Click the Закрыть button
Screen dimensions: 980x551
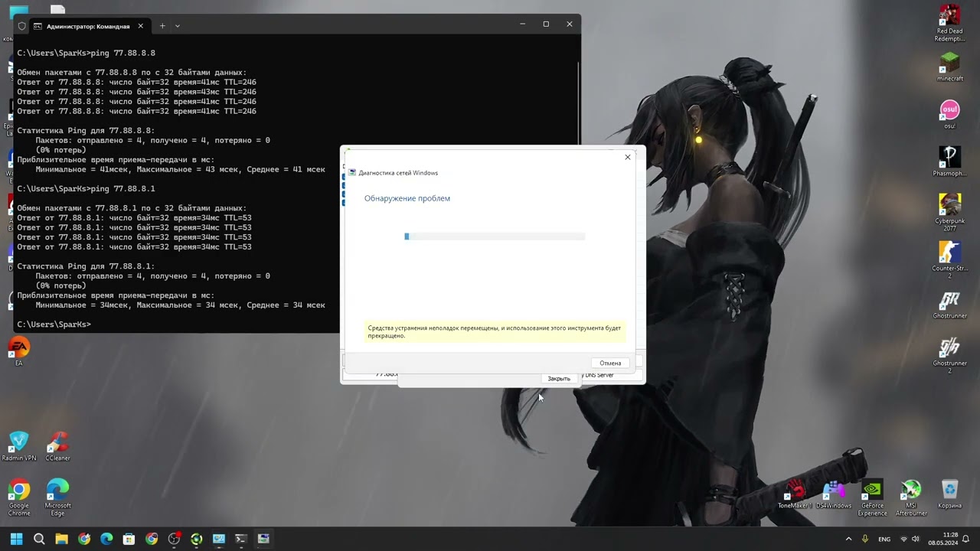[x=559, y=378]
